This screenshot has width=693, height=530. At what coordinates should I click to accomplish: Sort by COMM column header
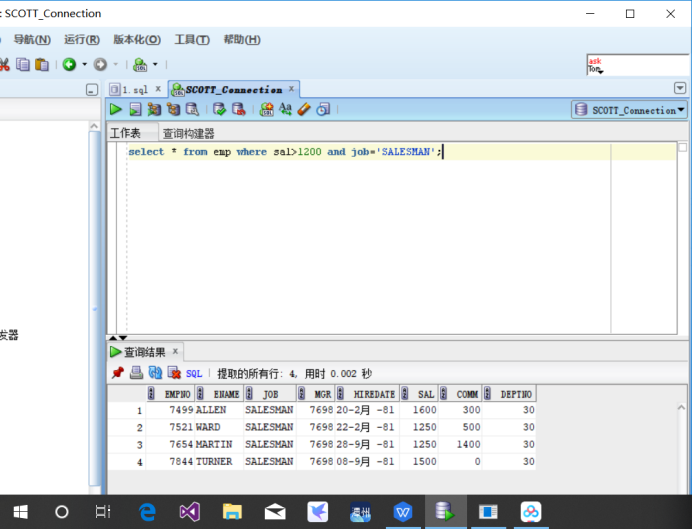(x=461, y=394)
